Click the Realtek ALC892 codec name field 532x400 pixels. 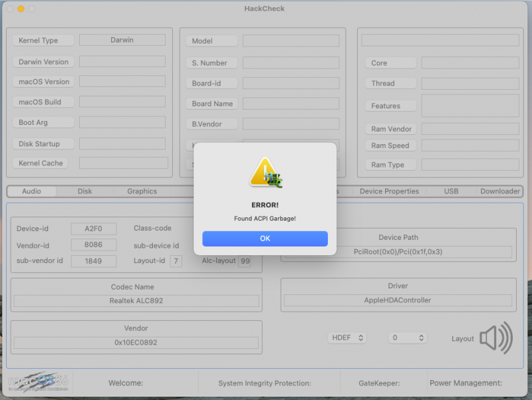[136, 301]
